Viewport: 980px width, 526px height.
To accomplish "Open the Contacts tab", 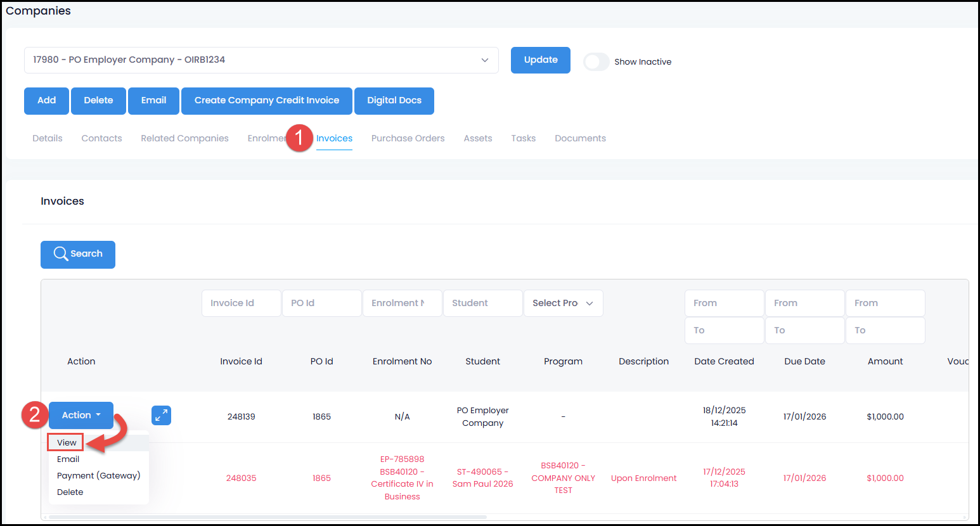I will 101,138.
